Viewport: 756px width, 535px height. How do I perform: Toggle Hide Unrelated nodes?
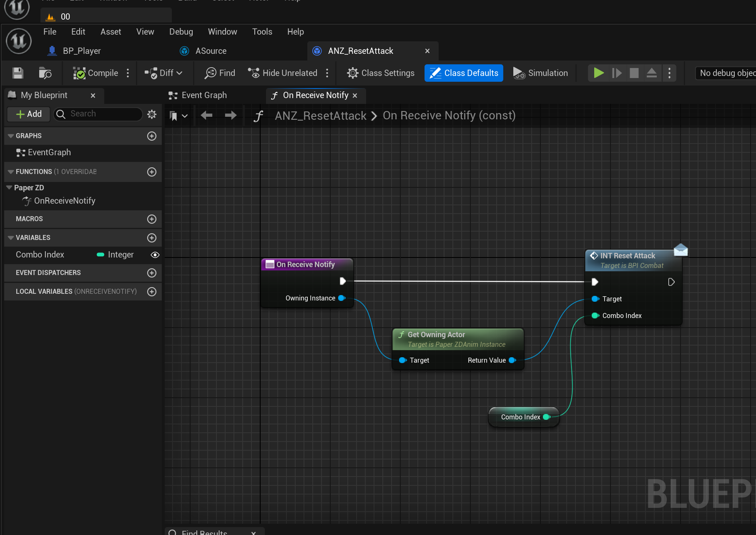click(x=283, y=73)
